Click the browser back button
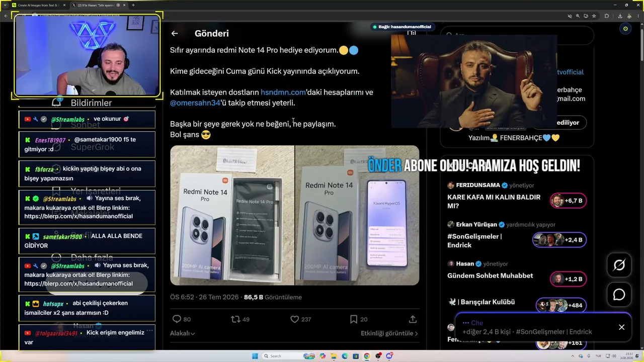The width and height of the screenshot is (644, 362). tap(6, 16)
